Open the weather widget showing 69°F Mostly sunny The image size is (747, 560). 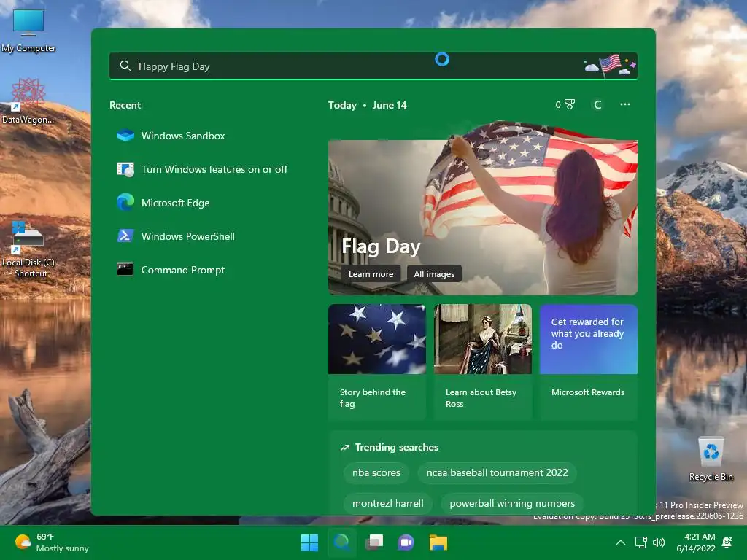pyautogui.click(x=52, y=542)
